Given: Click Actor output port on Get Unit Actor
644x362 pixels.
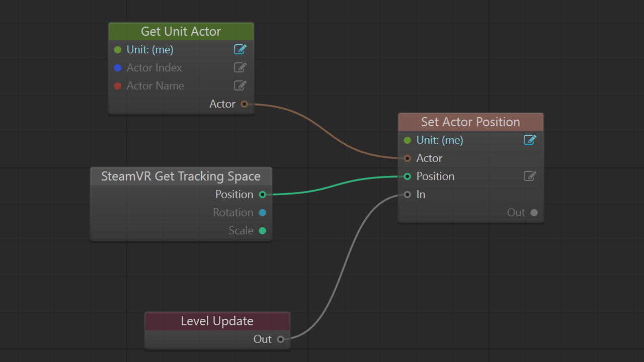Looking at the screenshot, I should pos(245,104).
